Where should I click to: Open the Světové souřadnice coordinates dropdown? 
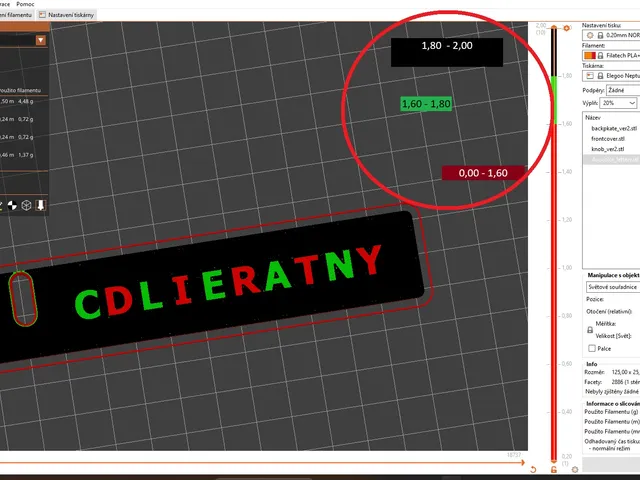click(x=613, y=287)
